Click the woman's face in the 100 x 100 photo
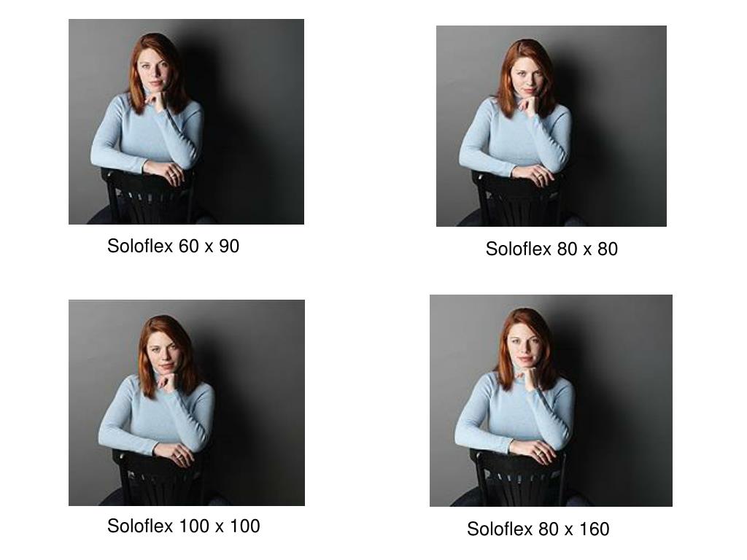The image size is (747, 560). point(164,352)
